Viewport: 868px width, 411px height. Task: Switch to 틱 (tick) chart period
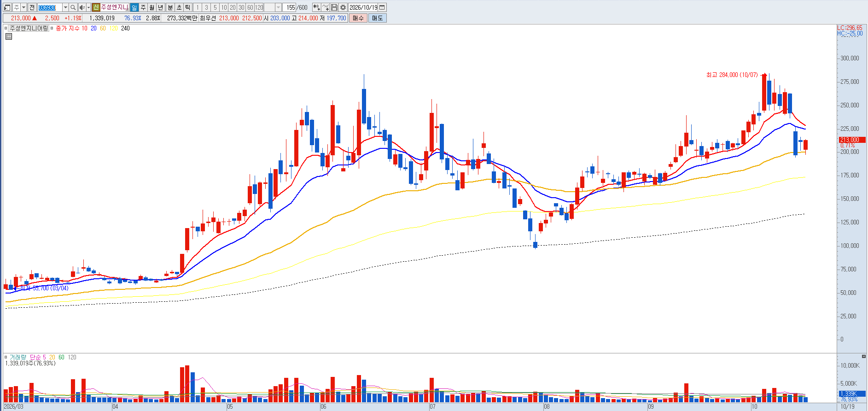(x=188, y=7)
